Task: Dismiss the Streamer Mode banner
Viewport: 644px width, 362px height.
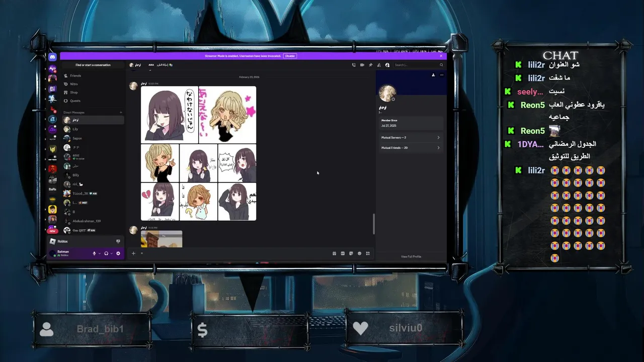Action: click(x=441, y=56)
